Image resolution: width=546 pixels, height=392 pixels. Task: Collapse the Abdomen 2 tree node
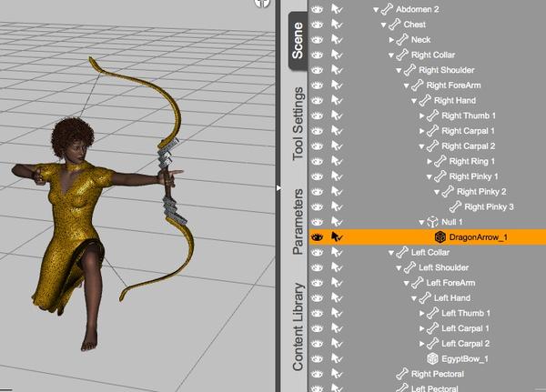click(376, 10)
